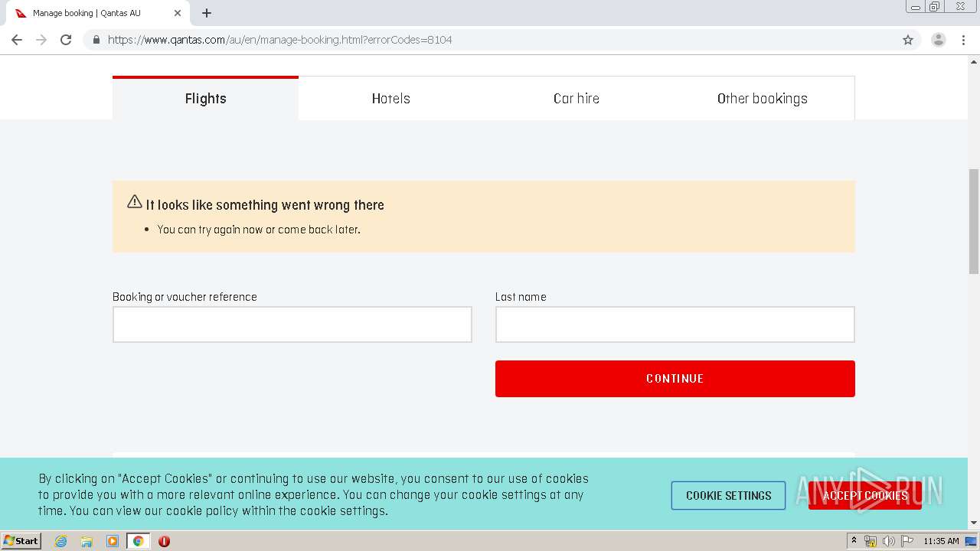Click the 'Last name' label
This screenshot has height=551, width=980.
(x=521, y=297)
